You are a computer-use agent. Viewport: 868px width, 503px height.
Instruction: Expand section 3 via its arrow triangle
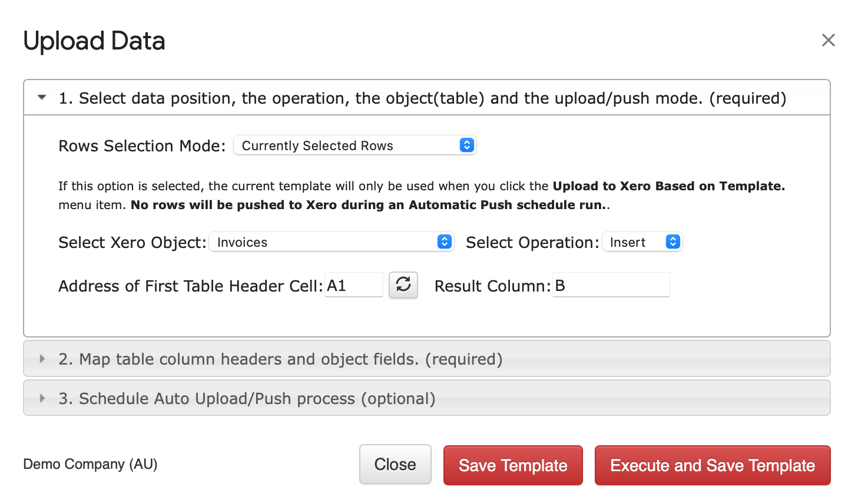coord(42,398)
